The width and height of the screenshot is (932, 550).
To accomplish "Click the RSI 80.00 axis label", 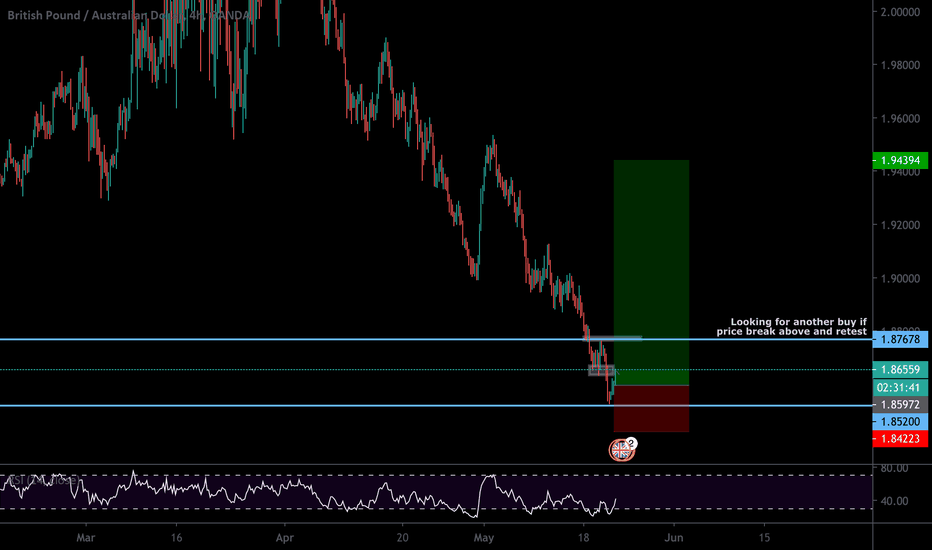I will [x=895, y=469].
